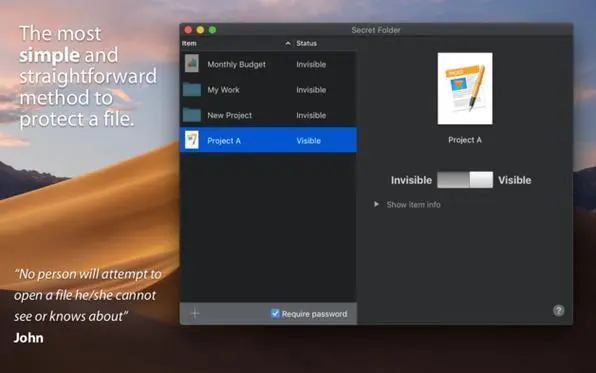
Task: Click the Project A document icon in list
Action: tap(192, 140)
